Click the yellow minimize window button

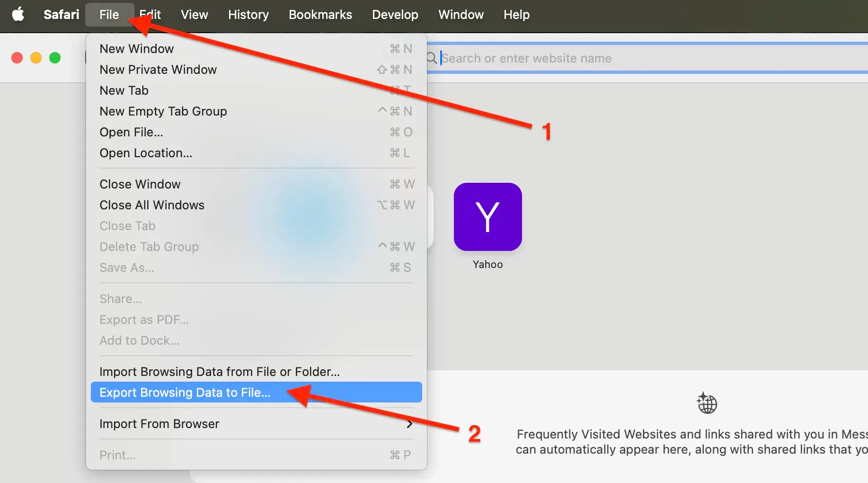pos(36,58)
